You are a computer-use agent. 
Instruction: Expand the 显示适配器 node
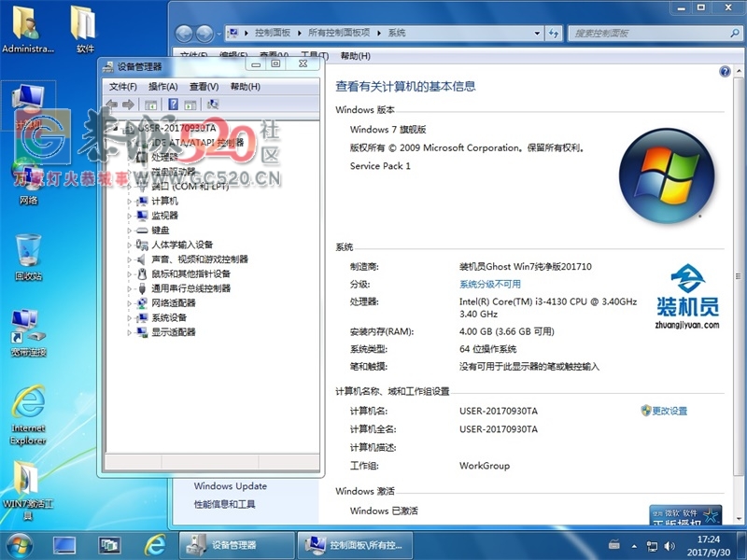click(129, 332)
